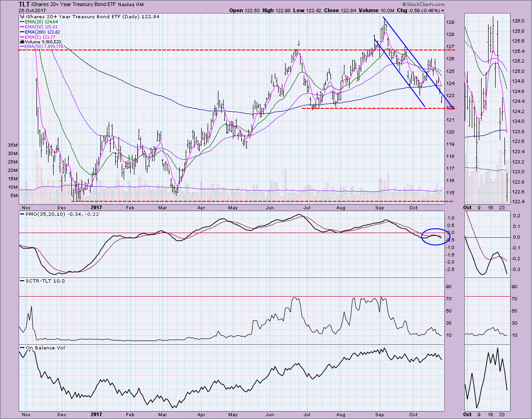532x419 pixels.
Task: Select the EMA(200) dark blue legend entry
Action: click(42, 31)
